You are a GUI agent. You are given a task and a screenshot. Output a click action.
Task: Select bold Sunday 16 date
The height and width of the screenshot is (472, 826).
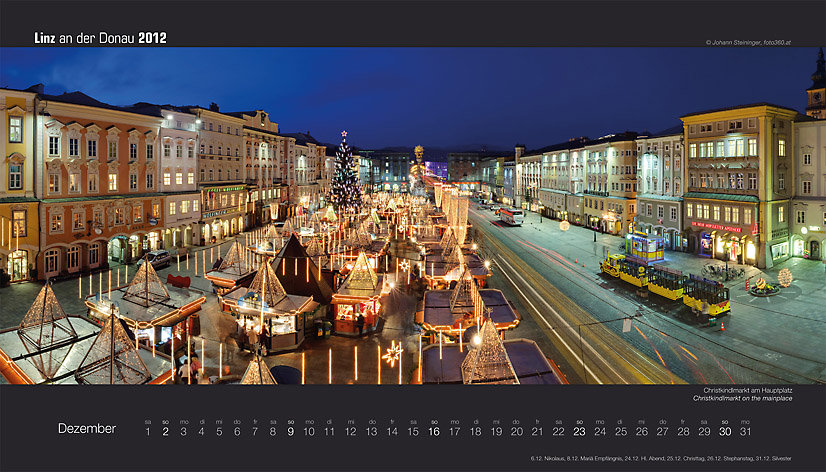point(434,432)
